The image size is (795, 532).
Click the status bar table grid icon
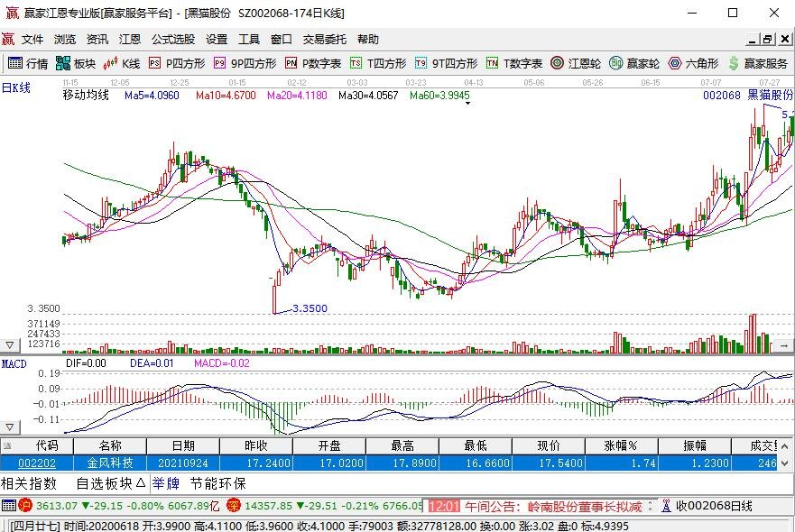[x=9, y=506]
